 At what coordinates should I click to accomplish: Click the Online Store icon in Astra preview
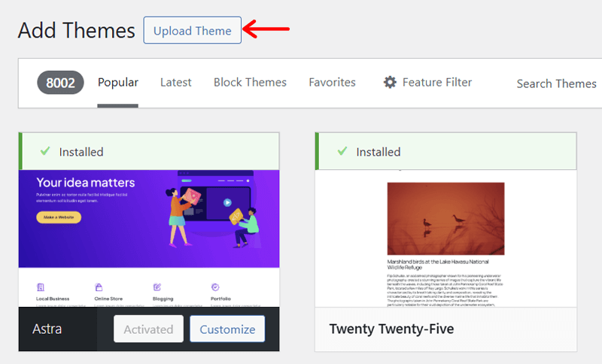99,287
